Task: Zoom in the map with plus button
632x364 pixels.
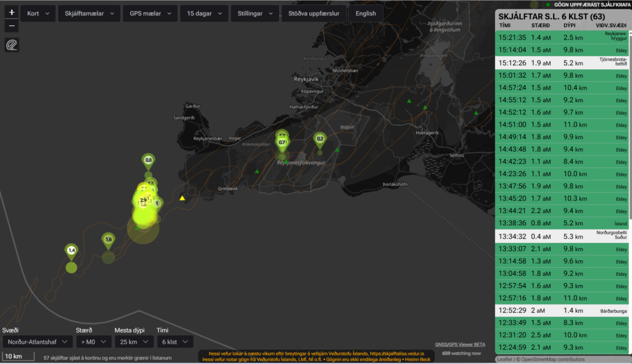Action: pos(12,13)
